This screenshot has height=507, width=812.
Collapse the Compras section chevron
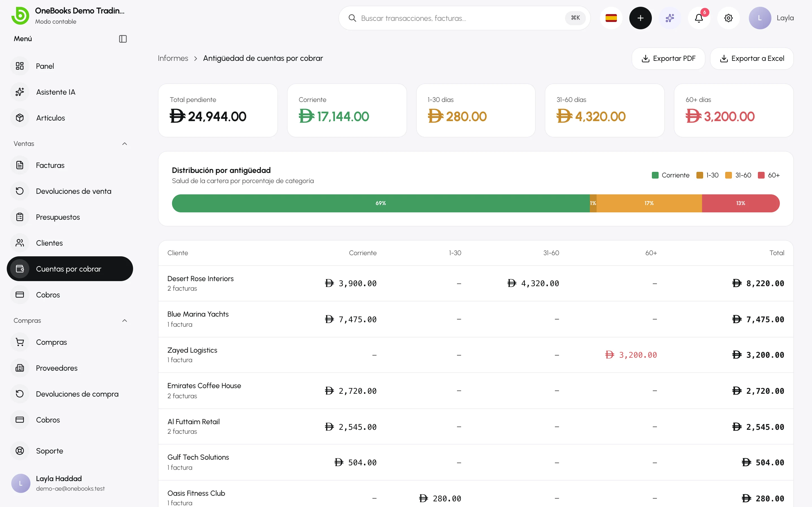pyautogui.click(x=125, y=321)
